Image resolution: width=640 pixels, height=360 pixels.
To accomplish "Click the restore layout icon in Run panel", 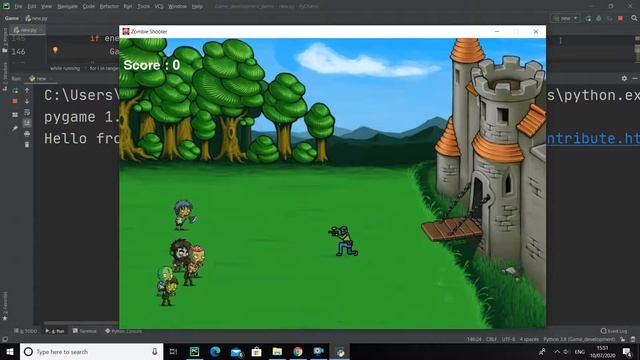I will 15,115.
